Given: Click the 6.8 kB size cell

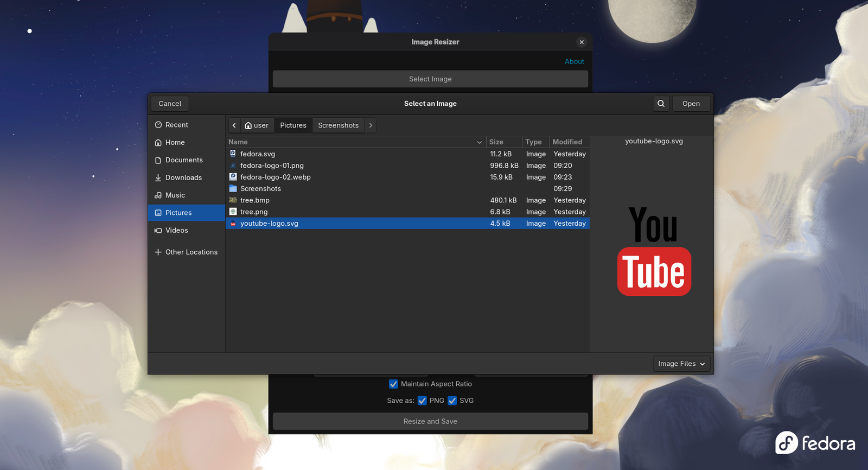Looking at the screenshot, I should pyautogui.click(x=500, y=212).
